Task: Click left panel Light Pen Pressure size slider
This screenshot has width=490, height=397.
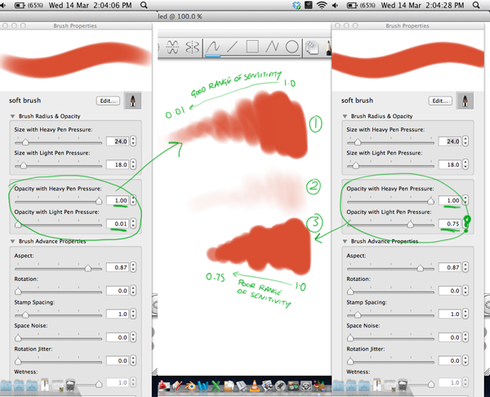Action: [x=58, y=165]
